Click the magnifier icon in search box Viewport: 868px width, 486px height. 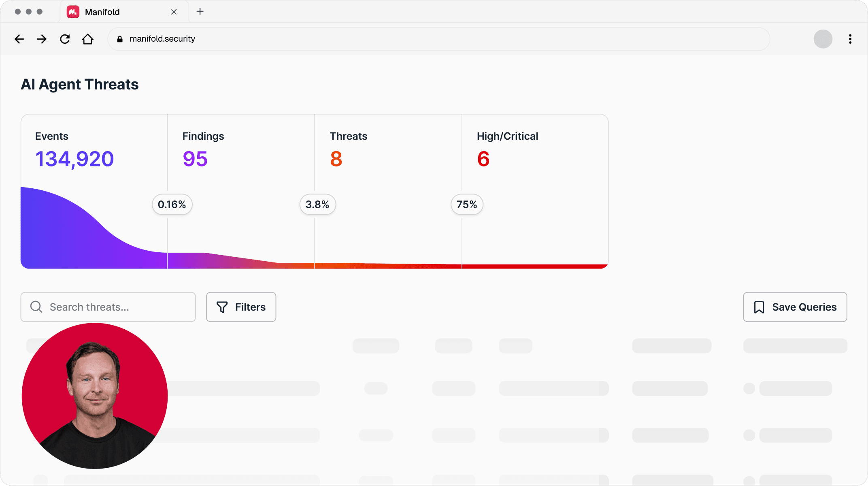click(36, 307)
